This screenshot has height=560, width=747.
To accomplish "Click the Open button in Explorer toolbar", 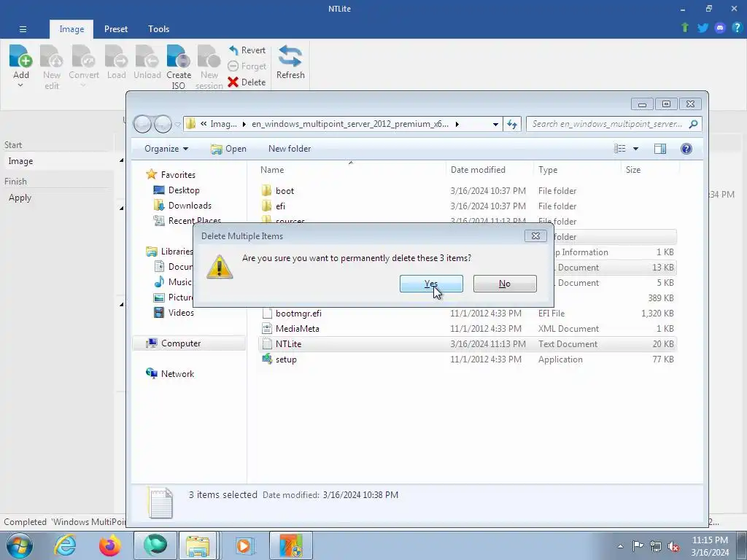I will (228, 149).
